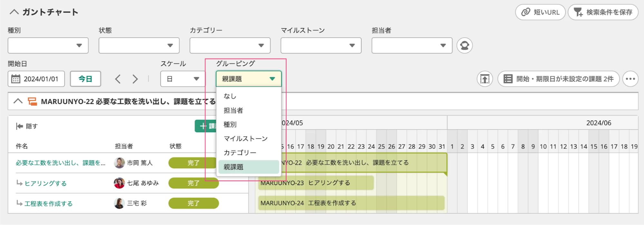This screenshot has height=225, width=644.
Task: Open the ヒアリングする issue link
Action: pyautogui.click(x=45, y=183)
